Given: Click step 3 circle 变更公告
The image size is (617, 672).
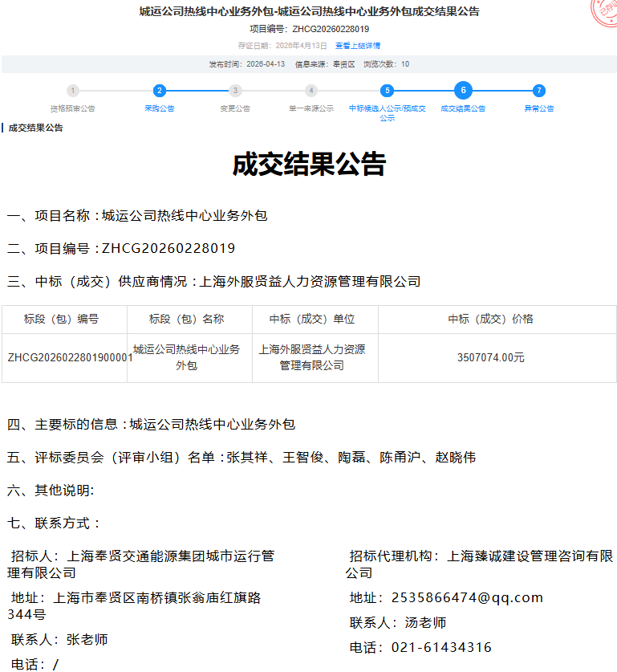Looking at the screenshot, I should pos(235,91).
